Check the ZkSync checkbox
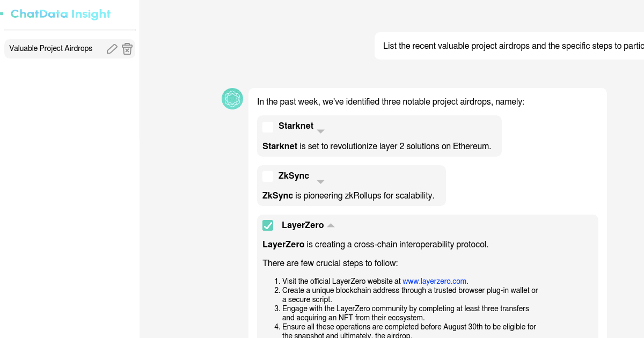The image size is (644, 338). pyautogui.click(x=268, y=176)
